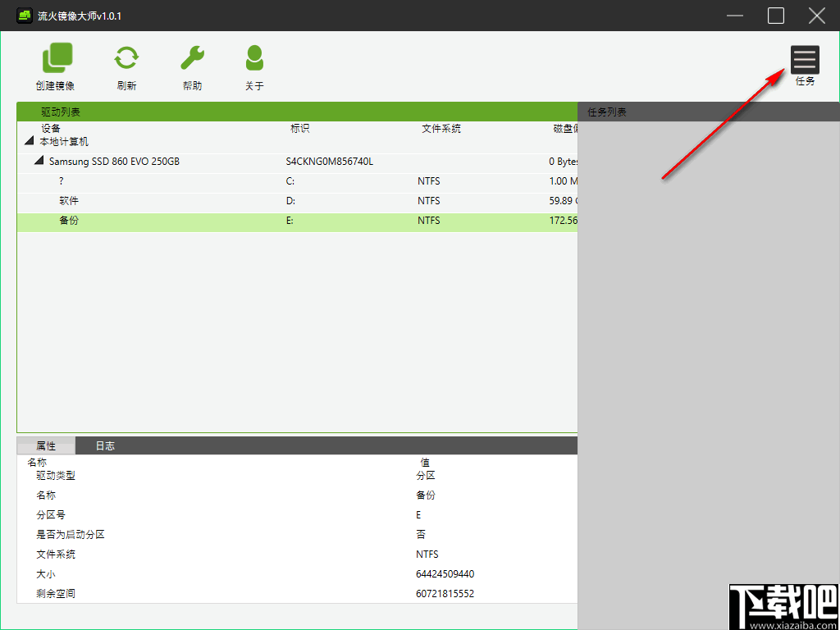Screen dimensions: 840x630
Task: Switch to the 属性 tab
Action: [x=46, y=445]
